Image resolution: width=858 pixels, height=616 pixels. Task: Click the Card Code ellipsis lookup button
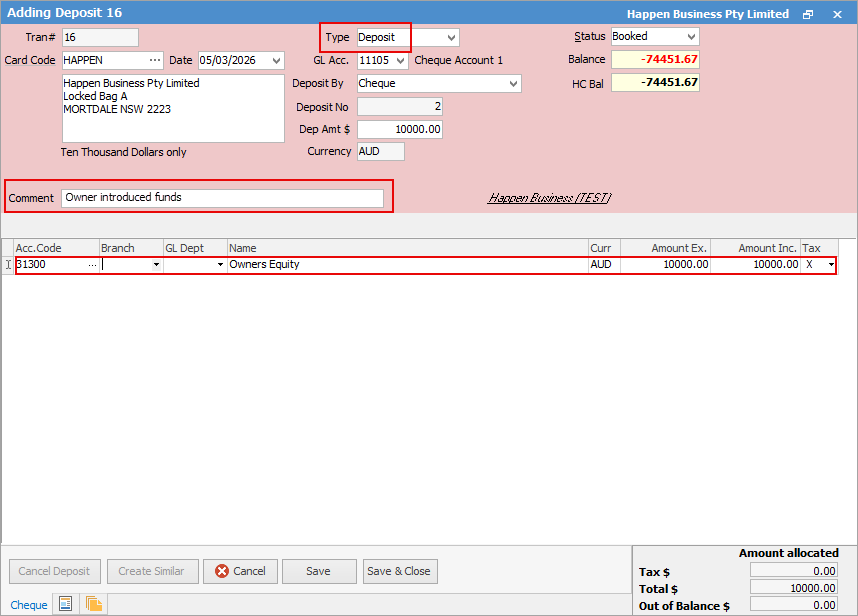[x=155, y=60]
